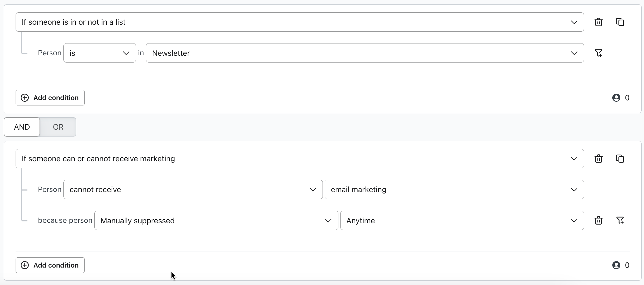Screen dimensions: 644x285
Task: Add filter to Newsletter list row
Action: point(599,53)
